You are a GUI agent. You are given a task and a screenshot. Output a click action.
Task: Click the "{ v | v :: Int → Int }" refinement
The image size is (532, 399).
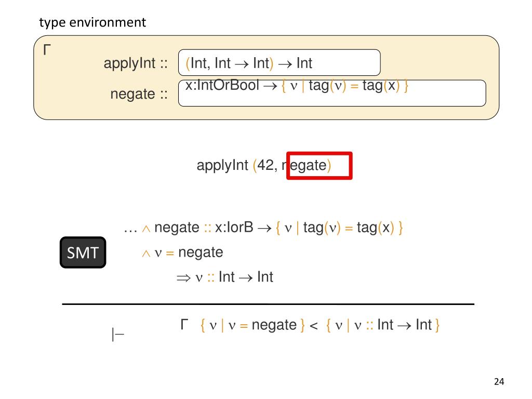383,325
